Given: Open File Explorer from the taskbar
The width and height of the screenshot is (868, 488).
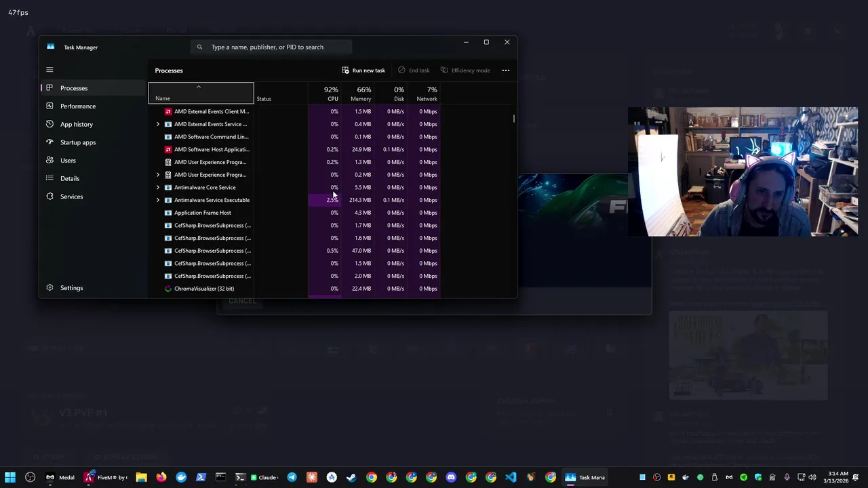Looking at the screenshot, I should coord(141,477).
